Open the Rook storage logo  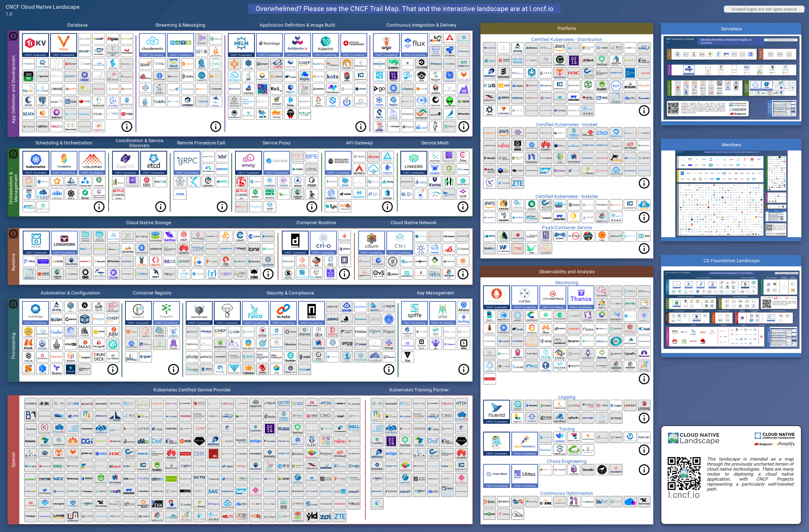36,243
